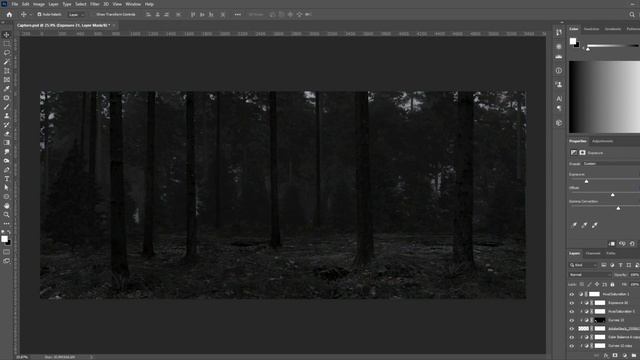Switch to the Channels tab
The height and width of the screenshot is (360, 640).
coord(593,253)
